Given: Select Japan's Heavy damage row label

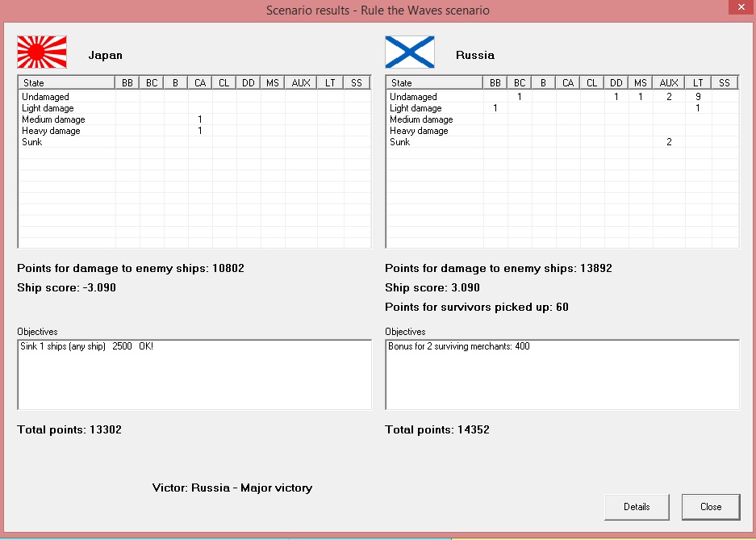Looking at the screenshot, I should pos(51,131).
